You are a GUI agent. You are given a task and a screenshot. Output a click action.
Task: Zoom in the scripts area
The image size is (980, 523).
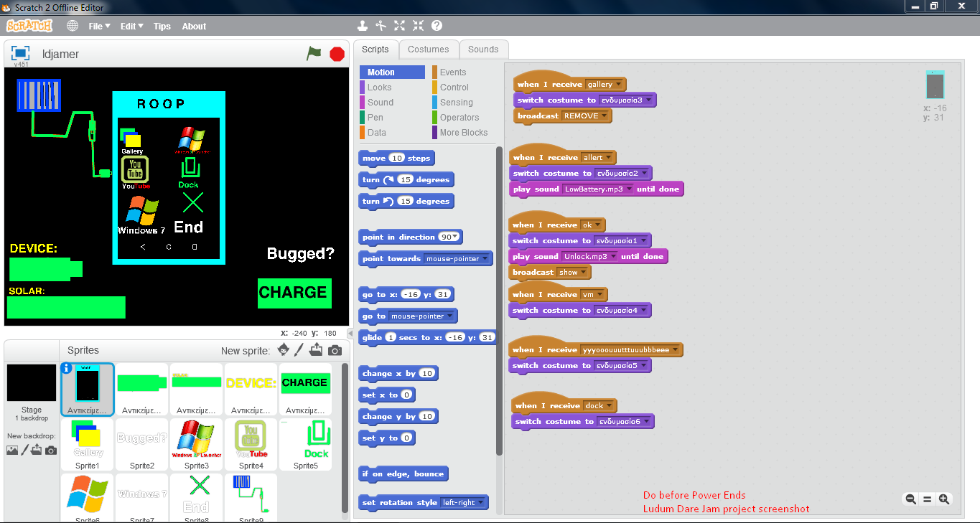944,499
